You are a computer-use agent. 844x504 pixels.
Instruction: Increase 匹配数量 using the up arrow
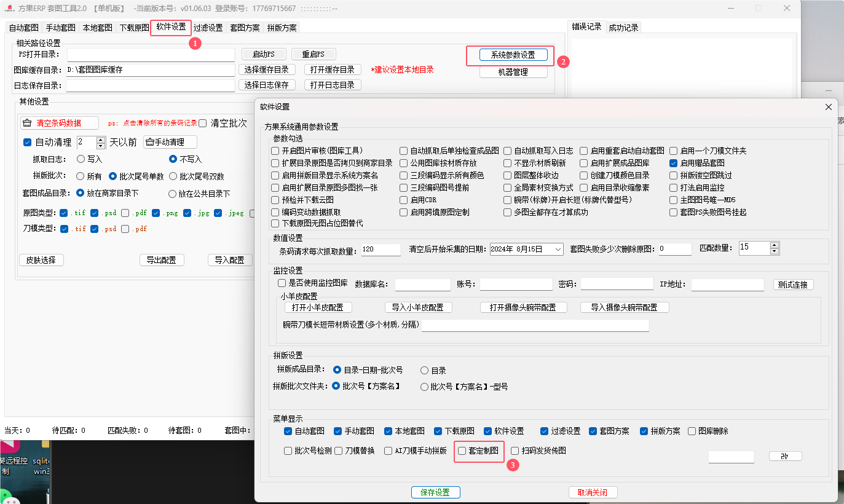[774, 245]
